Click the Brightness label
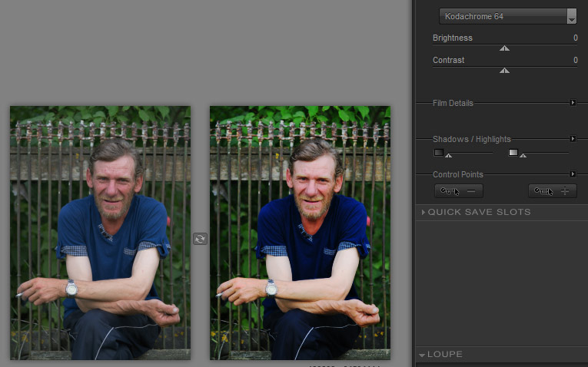 [452, 38]
